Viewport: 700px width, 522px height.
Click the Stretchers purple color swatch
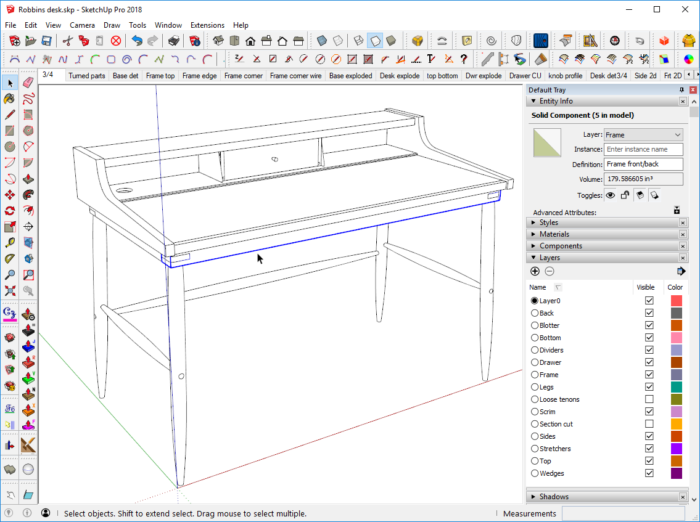[676, 448]
